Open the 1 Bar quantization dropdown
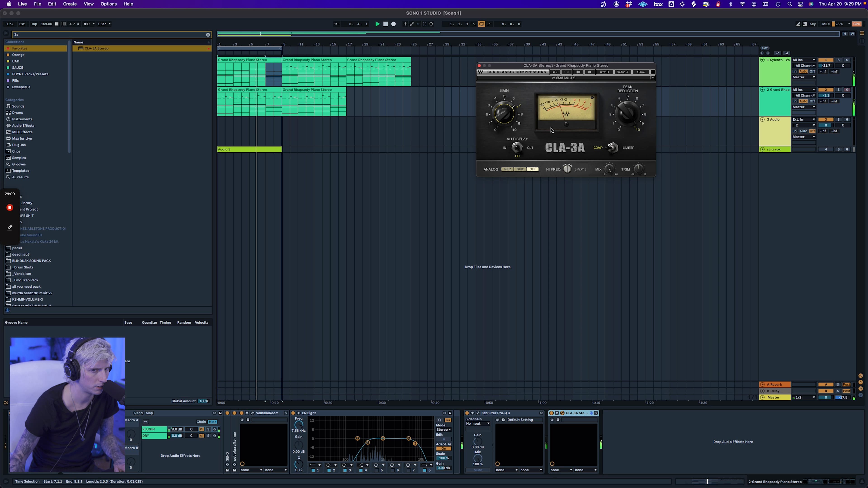The image size is (868, 488). 104,24
